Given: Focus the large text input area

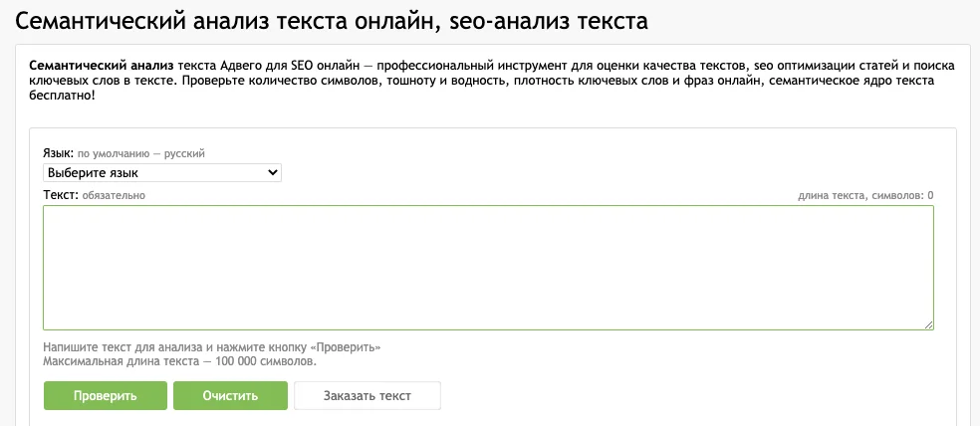Looking at the screenshot, I should tap(488, 267).
